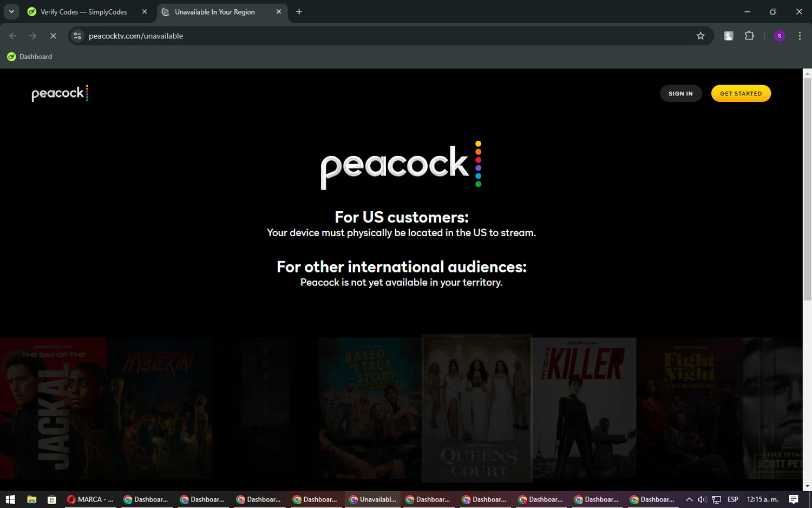Open the tab search dropdown arrow
The height and width of the screenshot is (508, 812).
coord(11,12)
